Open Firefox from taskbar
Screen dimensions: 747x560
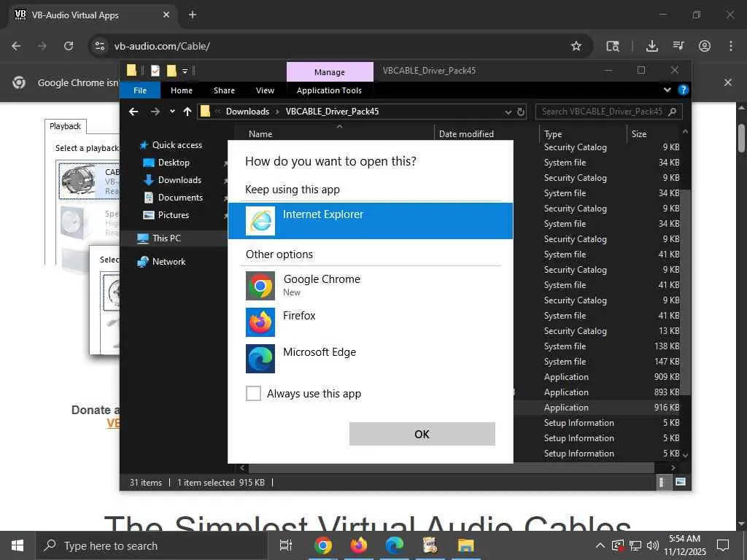coord(359,545)
